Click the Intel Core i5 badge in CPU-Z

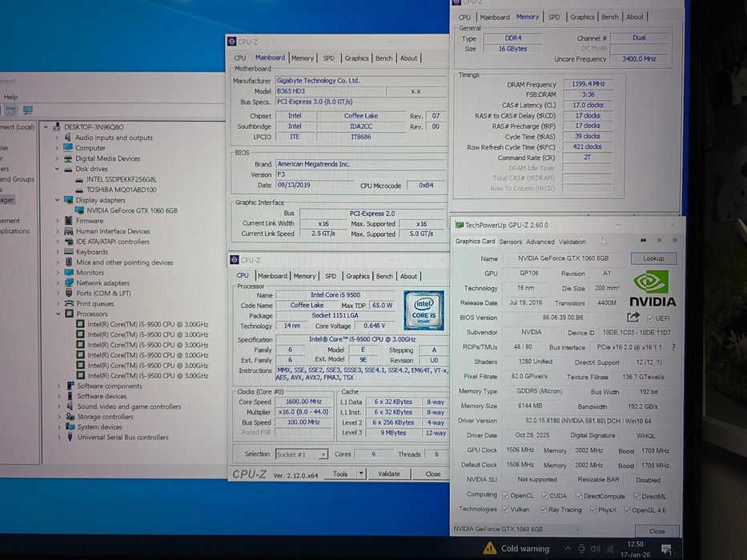[424, 310]
